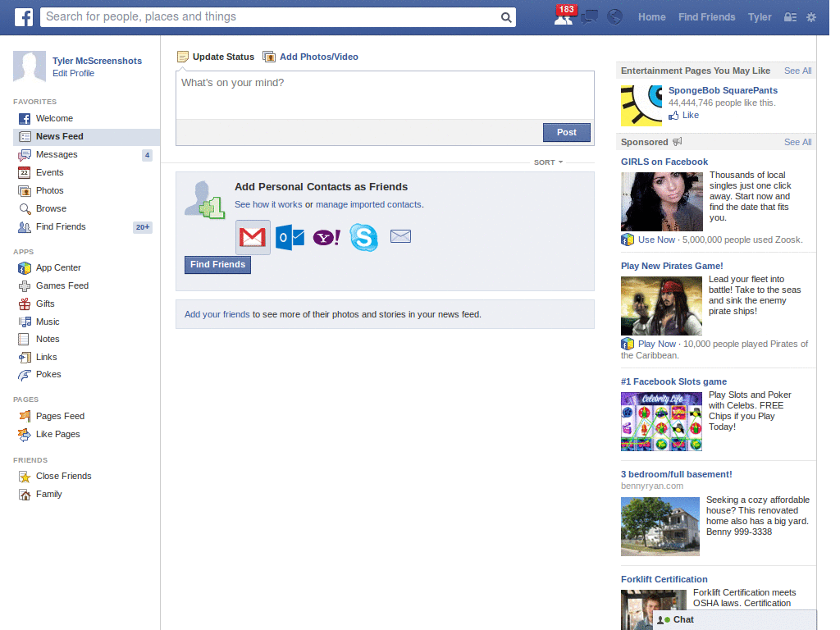840x630 pixels.
Task: Click the Links sidebar icon
Action: click(x=25, y=358)
